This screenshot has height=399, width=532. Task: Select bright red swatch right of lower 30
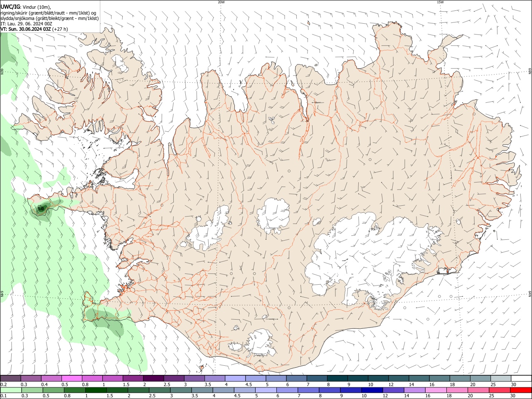(520, 390)
